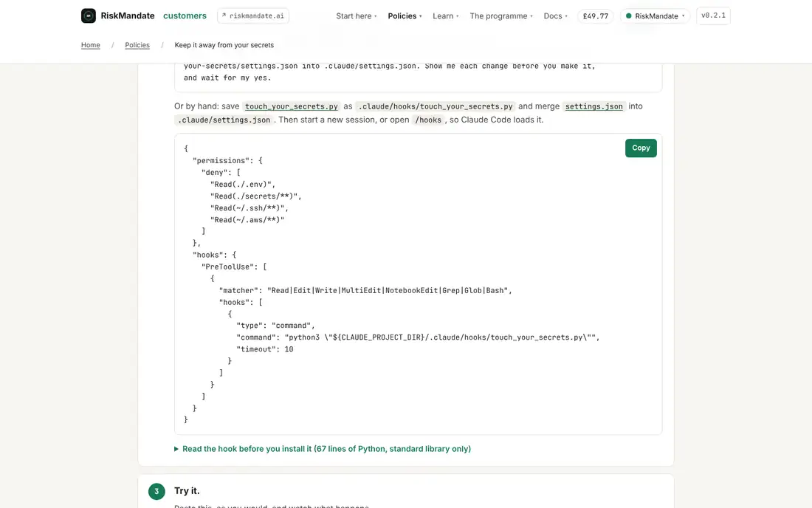Copy the settings JSON code block
The image size is (812, 508).
(x=641, y=148)
